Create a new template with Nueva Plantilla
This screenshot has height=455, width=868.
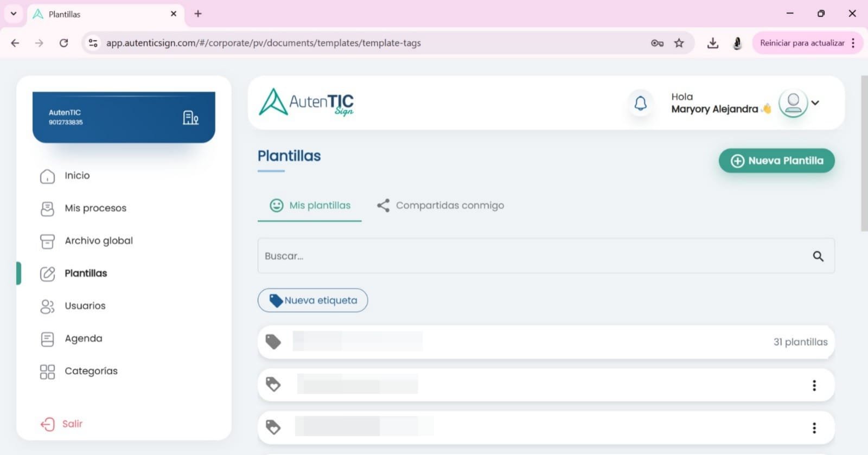[x=776, y=161]
